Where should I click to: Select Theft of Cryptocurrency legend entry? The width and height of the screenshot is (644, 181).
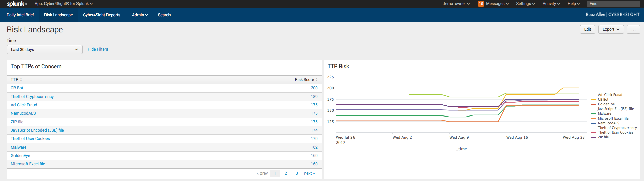pyautogui.click(x=614, y=128)
